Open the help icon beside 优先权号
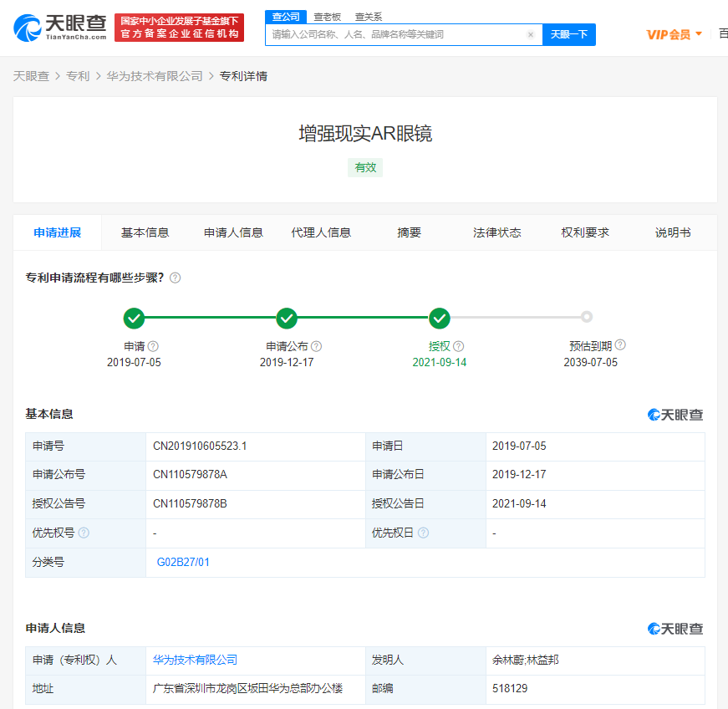The image size is (728, 709). click(x=84, y=533)
